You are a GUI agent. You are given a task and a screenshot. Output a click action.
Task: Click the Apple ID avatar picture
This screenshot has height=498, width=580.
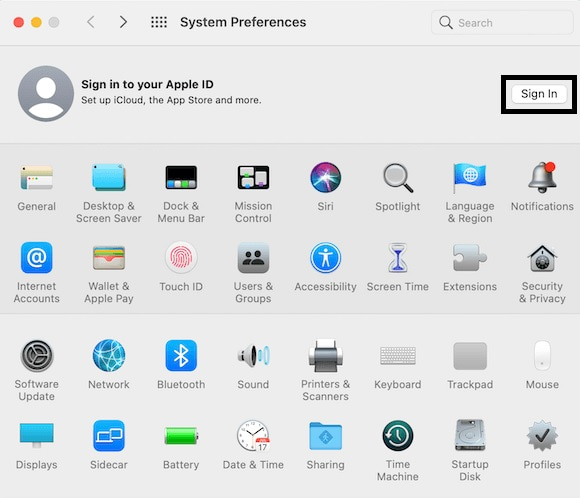click(46, 94)
